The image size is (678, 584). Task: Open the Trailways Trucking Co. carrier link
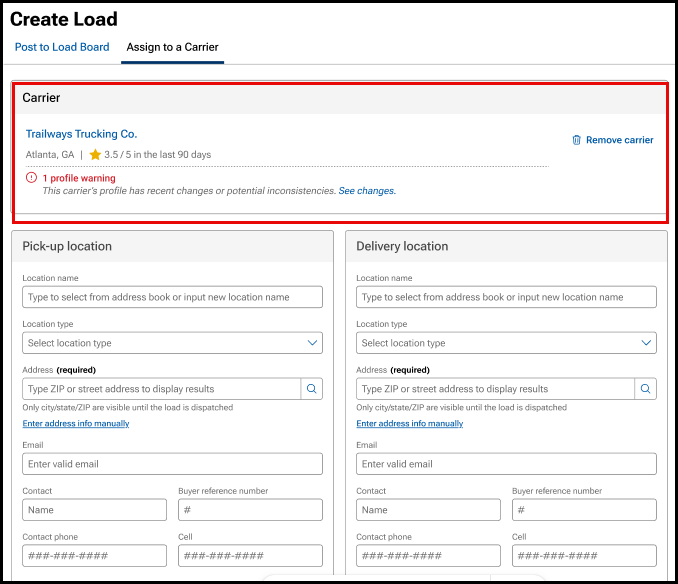[x=81, y=134]
